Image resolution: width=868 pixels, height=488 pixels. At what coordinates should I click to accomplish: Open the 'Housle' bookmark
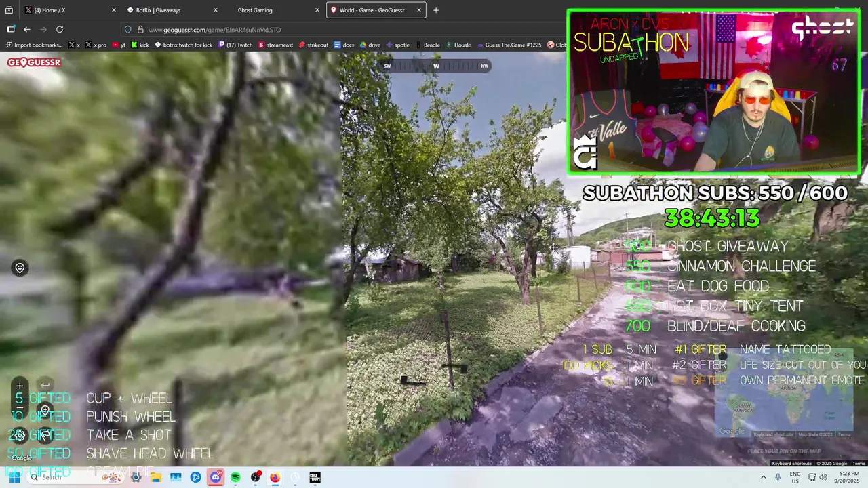point(458,45)
